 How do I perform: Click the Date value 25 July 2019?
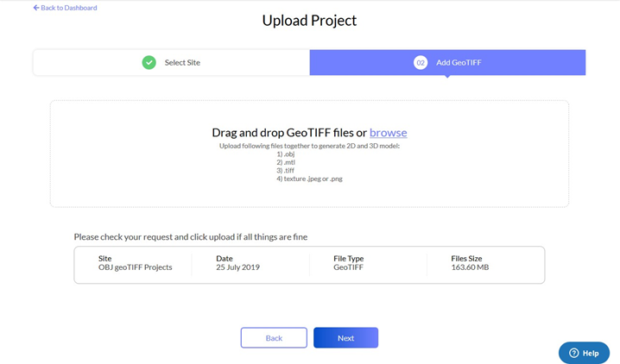pyautogui.click(x=237, y=267)
